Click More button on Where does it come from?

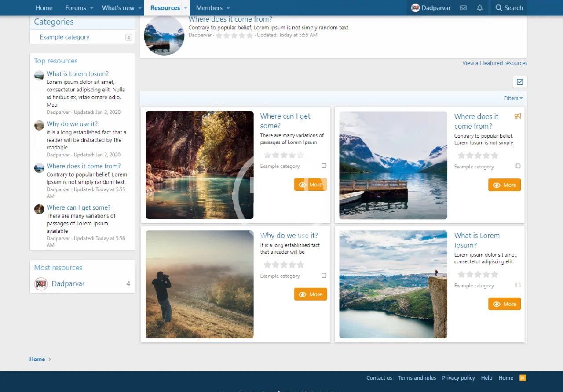tap(504, 185)
